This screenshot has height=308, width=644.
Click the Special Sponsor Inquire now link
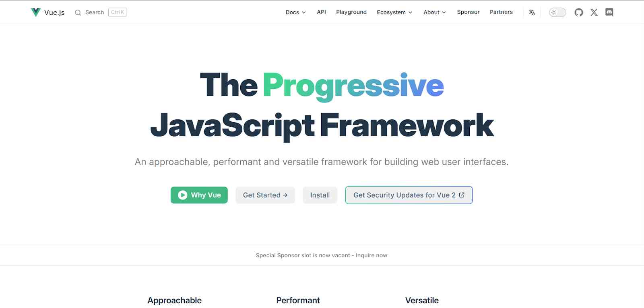click(371, 255)
